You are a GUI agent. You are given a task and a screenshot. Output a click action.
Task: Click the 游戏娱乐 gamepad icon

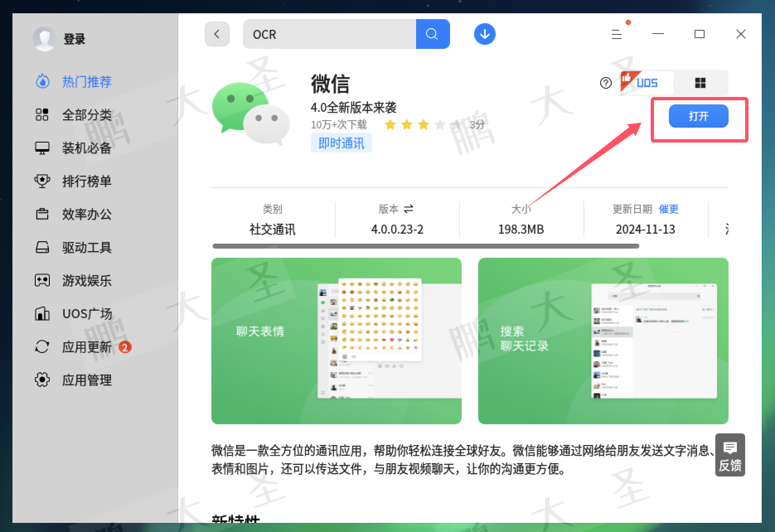(x=42, y=281)
